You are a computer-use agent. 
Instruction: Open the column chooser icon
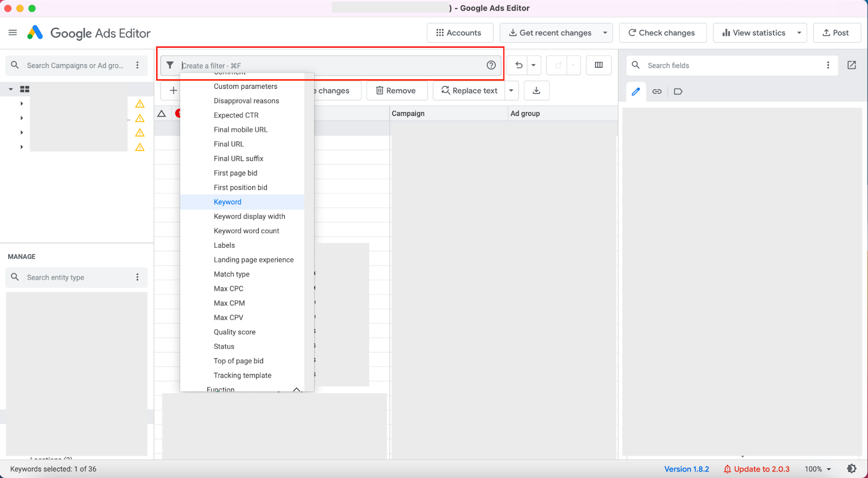(599, 65)
